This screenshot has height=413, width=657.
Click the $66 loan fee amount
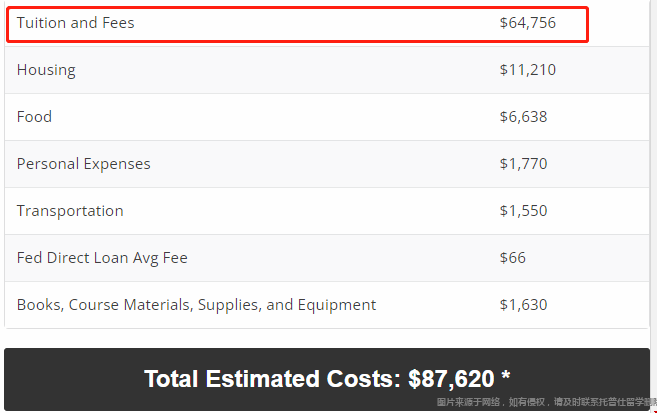(512, 258)
